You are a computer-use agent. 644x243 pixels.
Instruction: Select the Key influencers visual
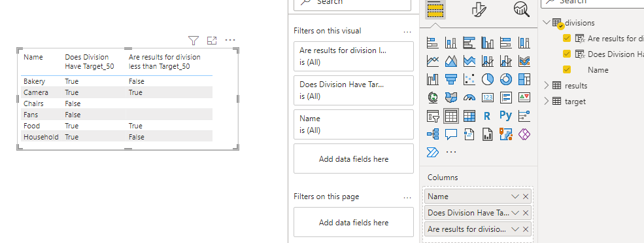(x=524, y=116)
